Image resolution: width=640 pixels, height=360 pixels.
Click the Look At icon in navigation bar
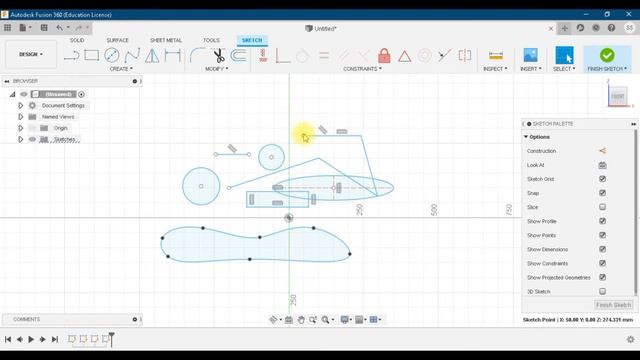click(x=289, y=320)
